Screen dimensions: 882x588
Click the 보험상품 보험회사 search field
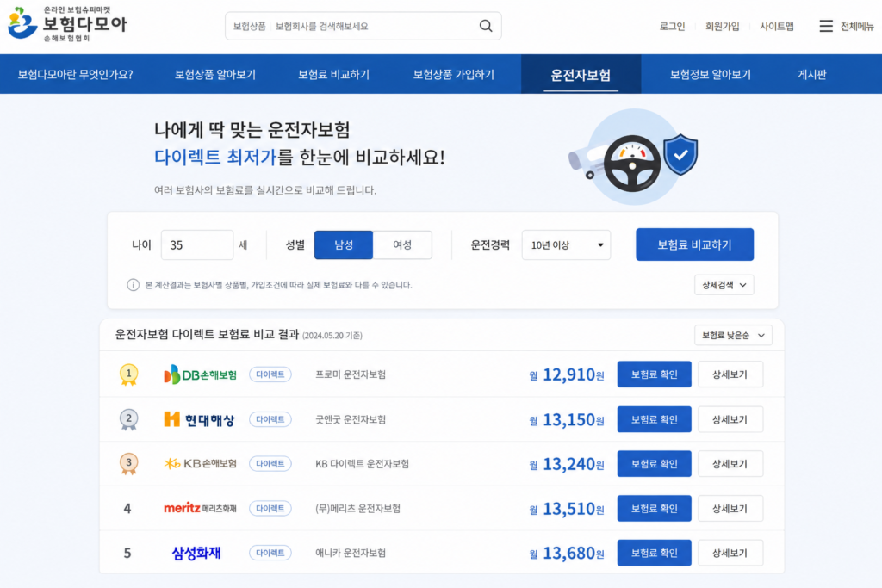(363, 26)
